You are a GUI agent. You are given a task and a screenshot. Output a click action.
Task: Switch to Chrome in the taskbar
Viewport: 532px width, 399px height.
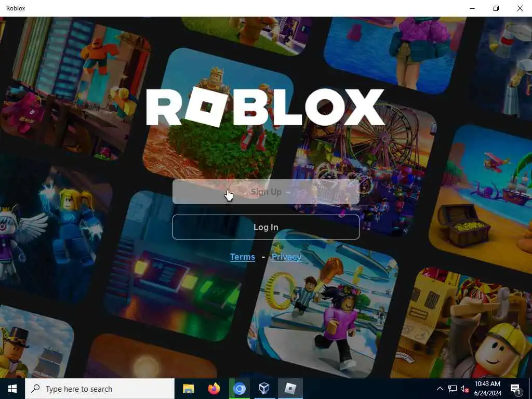(239, 389)
